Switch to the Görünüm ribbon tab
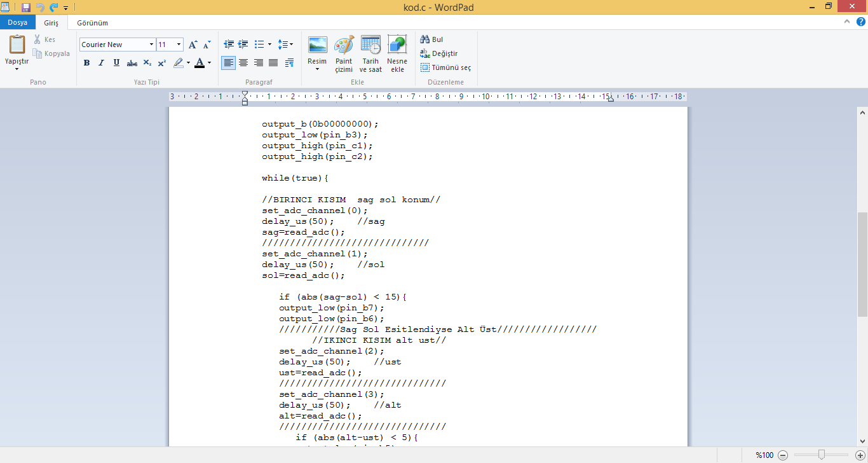868x463 pixels. click(93, 23)
